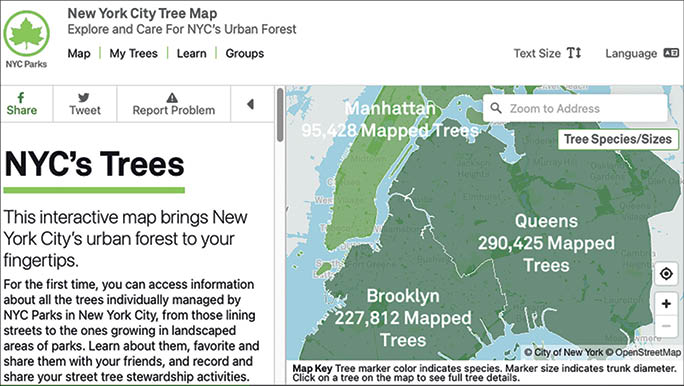Select Brooklyn 227,812 Mapped Trees region label

pyautogui.click(x=403, y=318)
